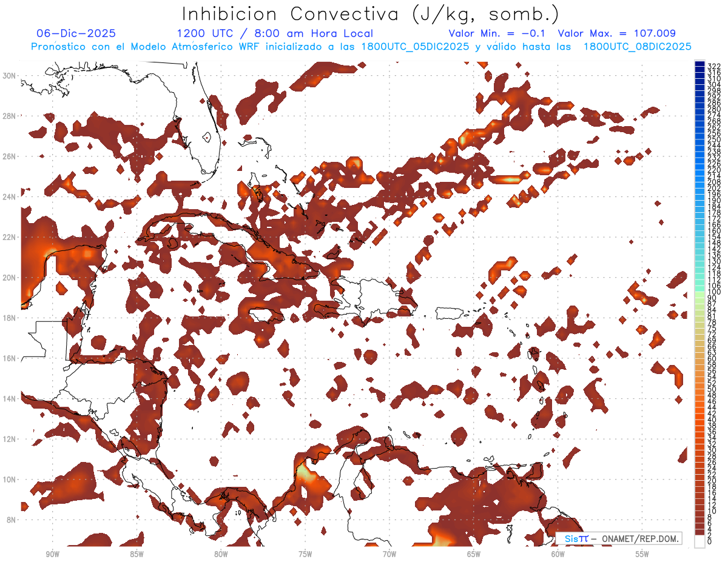Click the 26N latitude label
This screenshot has height=562, width=728.
coord(8,156)
